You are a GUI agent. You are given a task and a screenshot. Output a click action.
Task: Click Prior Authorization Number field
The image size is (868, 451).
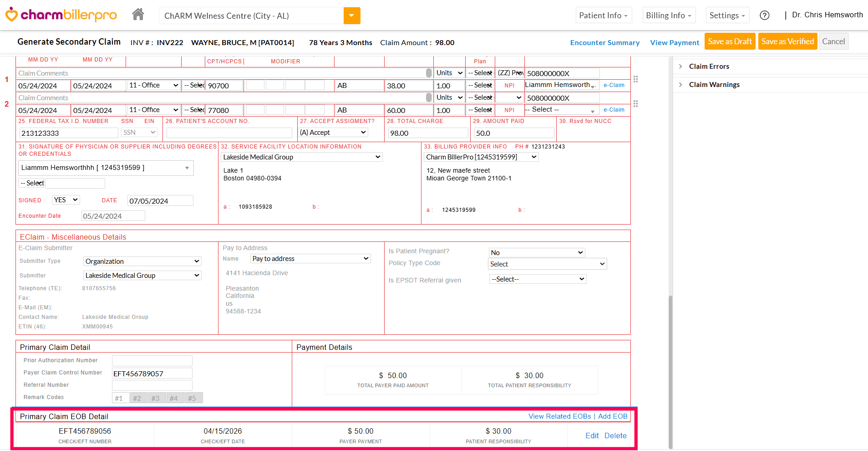pos(152,361)
